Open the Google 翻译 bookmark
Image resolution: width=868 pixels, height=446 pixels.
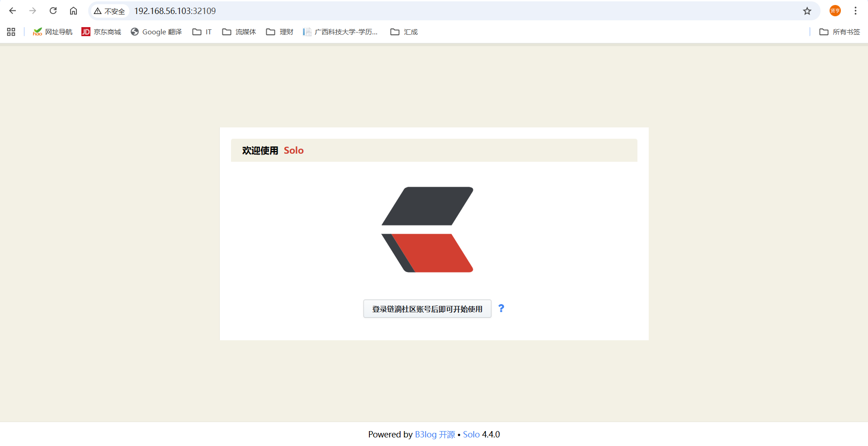[156, 32]
